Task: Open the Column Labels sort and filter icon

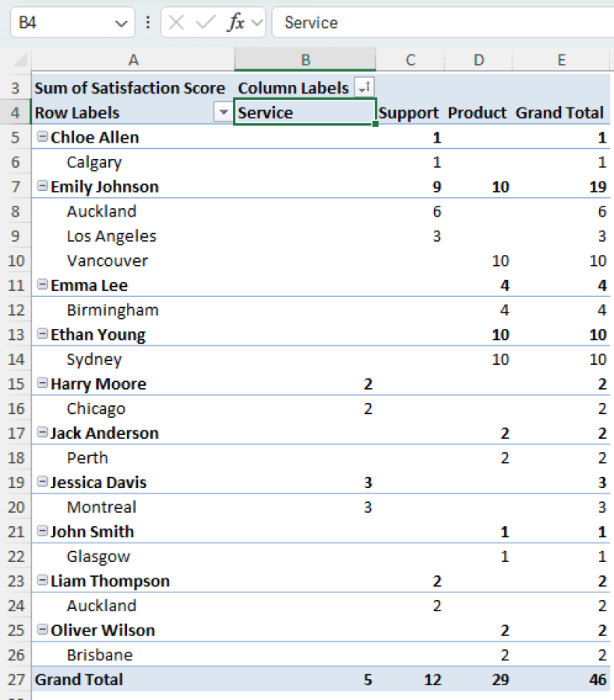Action: point(362,87)
